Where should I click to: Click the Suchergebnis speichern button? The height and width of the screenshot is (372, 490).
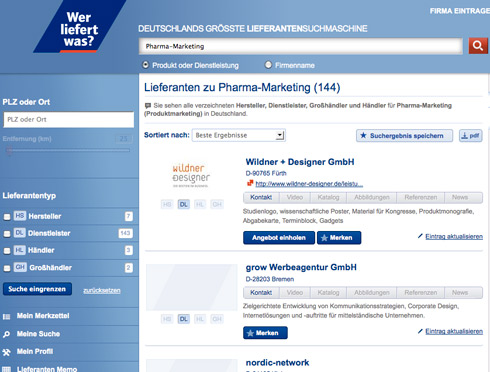(x=404, y=136)
